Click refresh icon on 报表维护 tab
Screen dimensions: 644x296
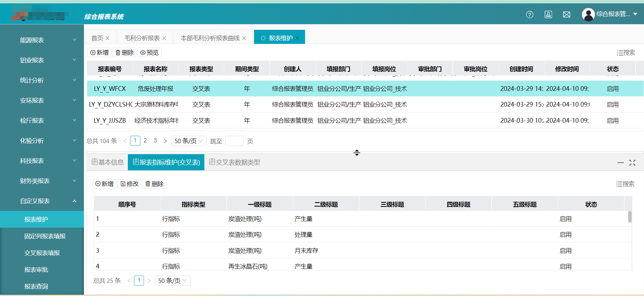(x=263, y=38)
